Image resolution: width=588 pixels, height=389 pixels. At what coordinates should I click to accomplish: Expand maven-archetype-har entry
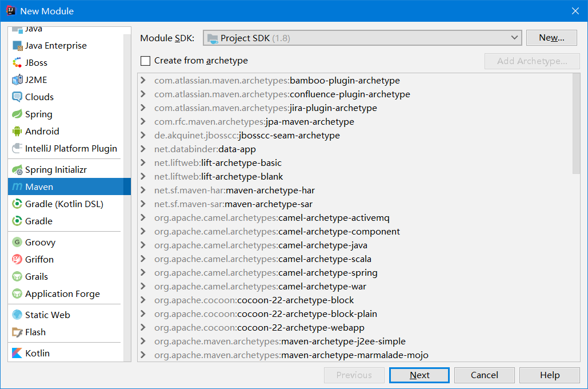tap(143, 190)
